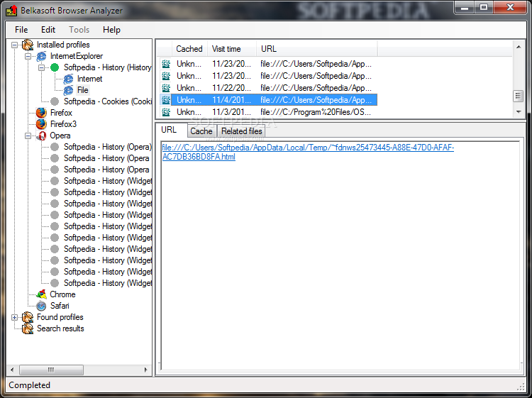This screenshot has height=398, width=532.
Task: Click the Opera browser icon
Action: [x=41, y=136]
